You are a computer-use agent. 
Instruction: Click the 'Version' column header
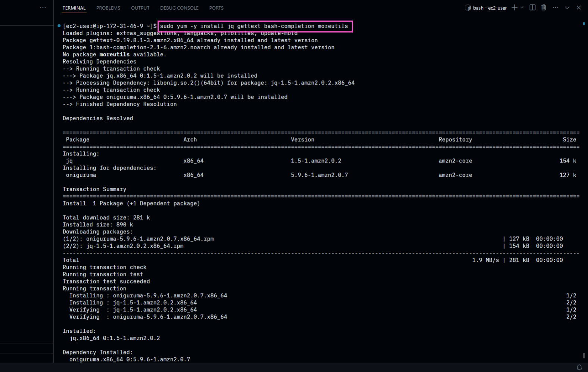(303, 140)
